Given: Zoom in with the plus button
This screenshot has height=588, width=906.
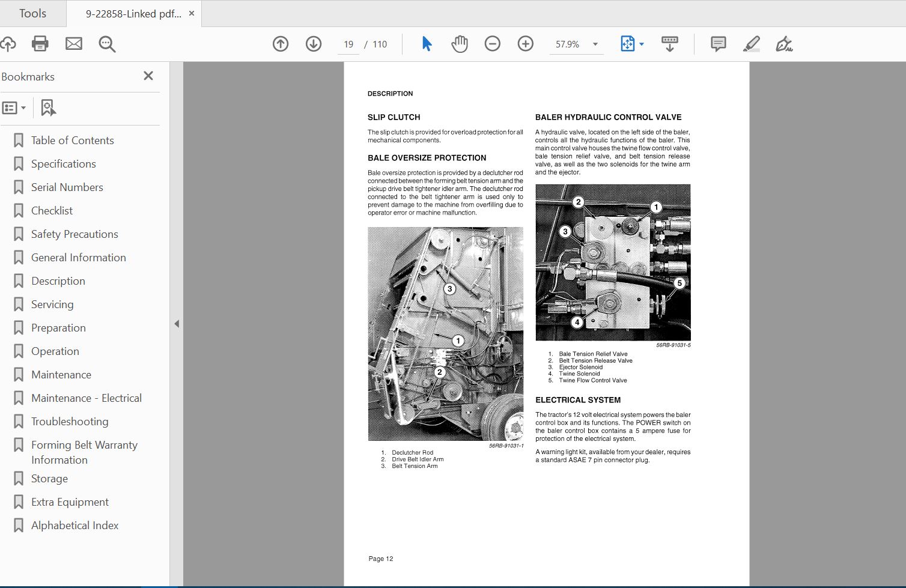Looking at the screenshot, I should (x=526, y=44).
